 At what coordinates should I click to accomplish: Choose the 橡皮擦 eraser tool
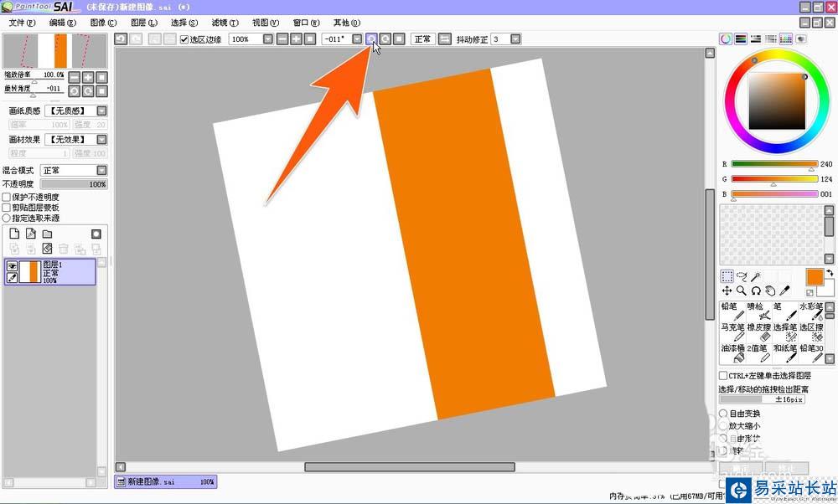pos(758,332)
